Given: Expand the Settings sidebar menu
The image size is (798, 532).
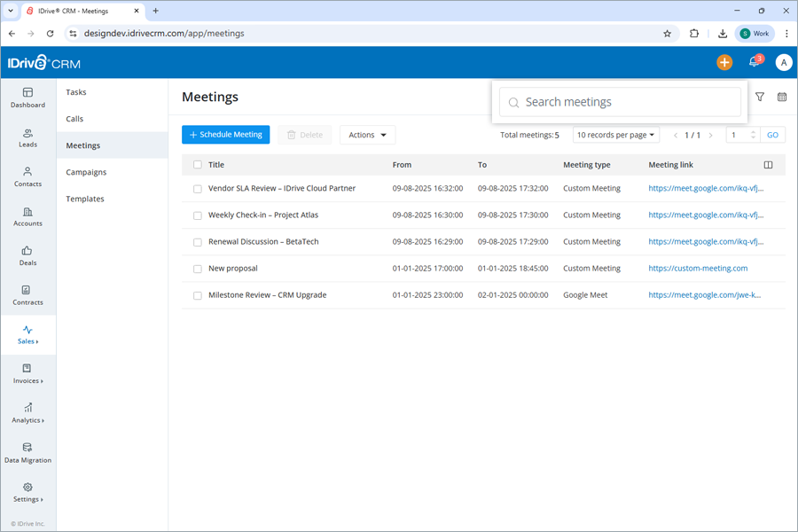Looking at the screenshot, I should tap(27, 495).
